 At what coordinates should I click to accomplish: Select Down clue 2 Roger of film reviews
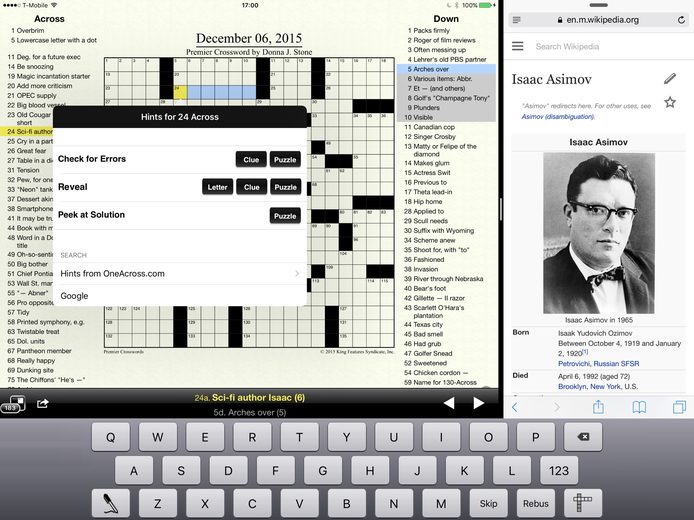point(441,40)
